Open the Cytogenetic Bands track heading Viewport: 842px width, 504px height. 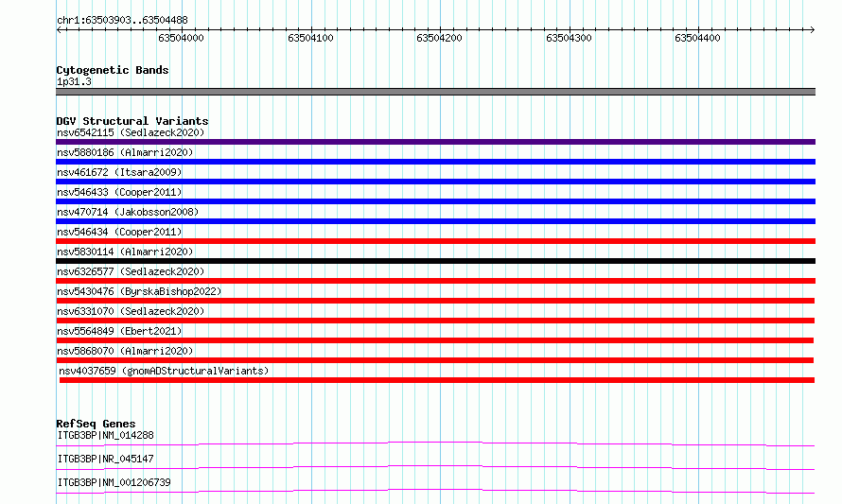point(113,70)
